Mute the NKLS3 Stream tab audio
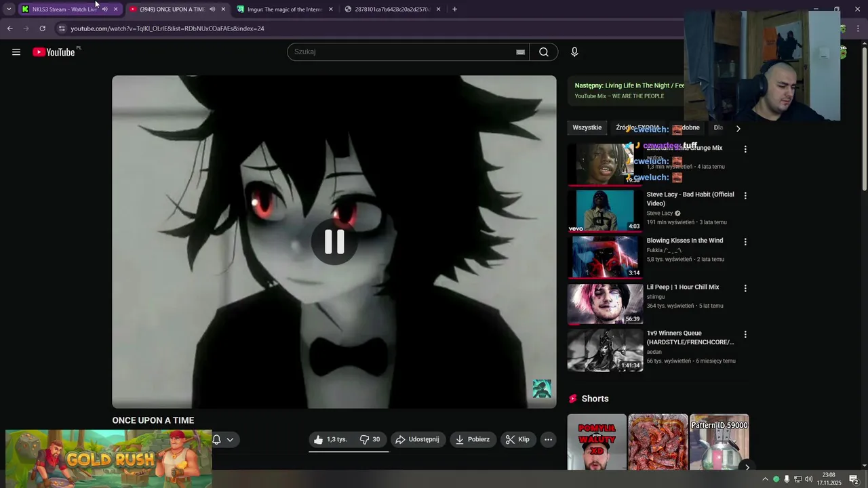Image resolution: width=868 pixels, height=488 pixels. (104, 9)
